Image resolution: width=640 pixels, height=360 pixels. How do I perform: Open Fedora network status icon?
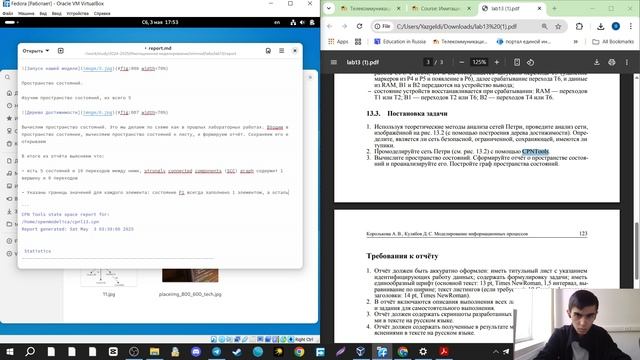pyautogui.click(x=293, y=22)
